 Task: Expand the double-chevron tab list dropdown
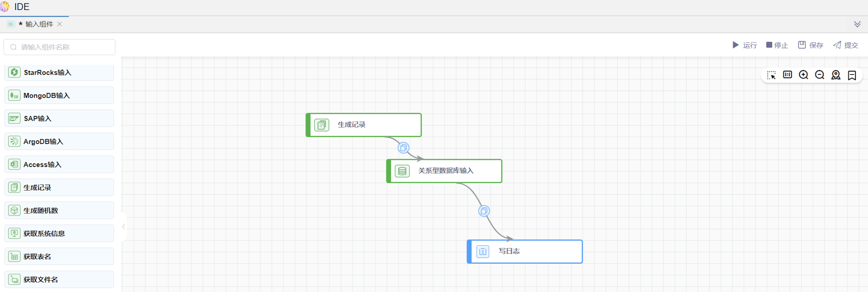857,24
